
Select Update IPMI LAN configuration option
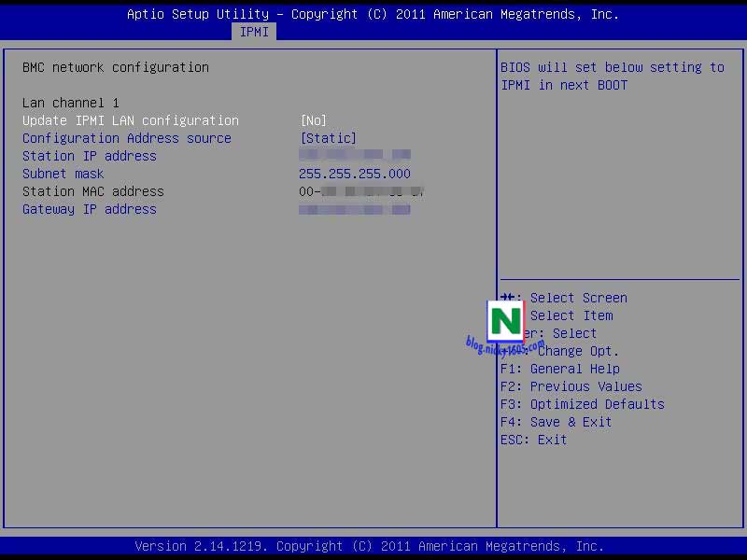131,120
